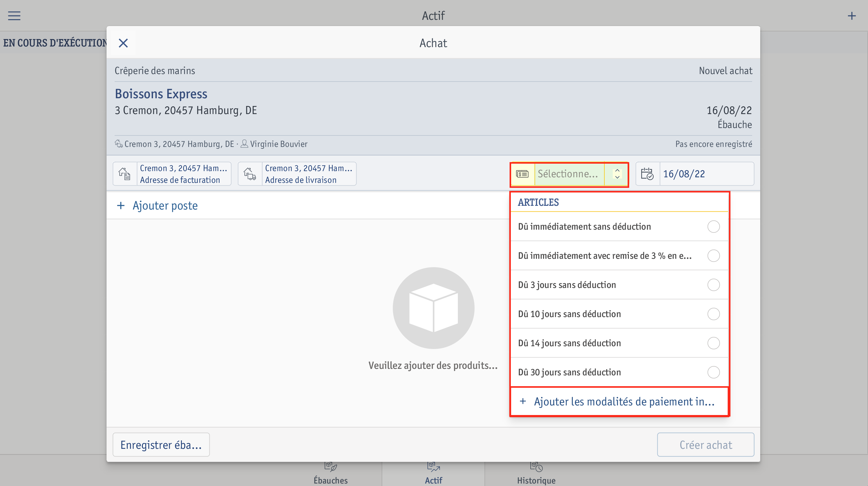Open the Adresse de livraison field
The width and height of the screenshot is (868, 486).
pyautogui.click(x=297, y=174)
